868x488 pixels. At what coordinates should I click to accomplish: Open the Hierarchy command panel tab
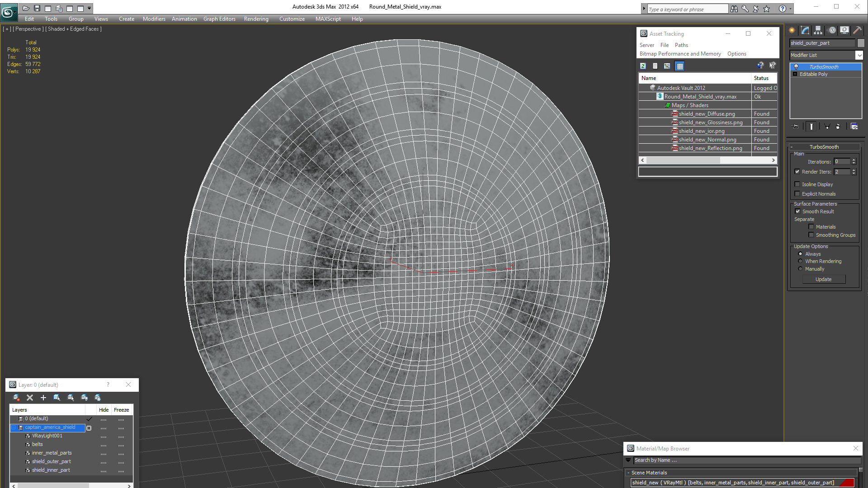[x=818, y=30]
